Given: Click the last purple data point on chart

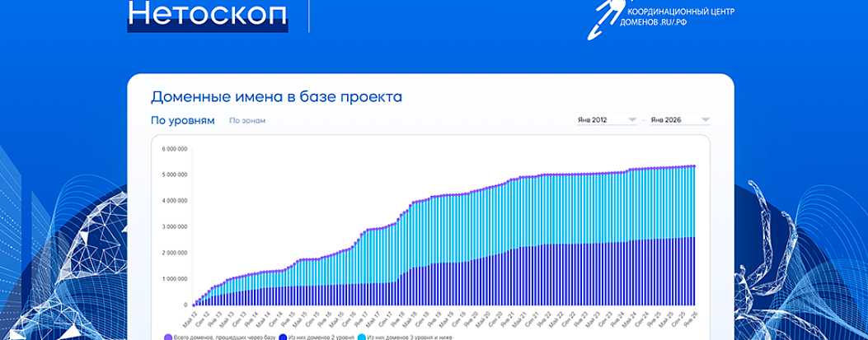Looking at the screenshot, I should [694, 165].
